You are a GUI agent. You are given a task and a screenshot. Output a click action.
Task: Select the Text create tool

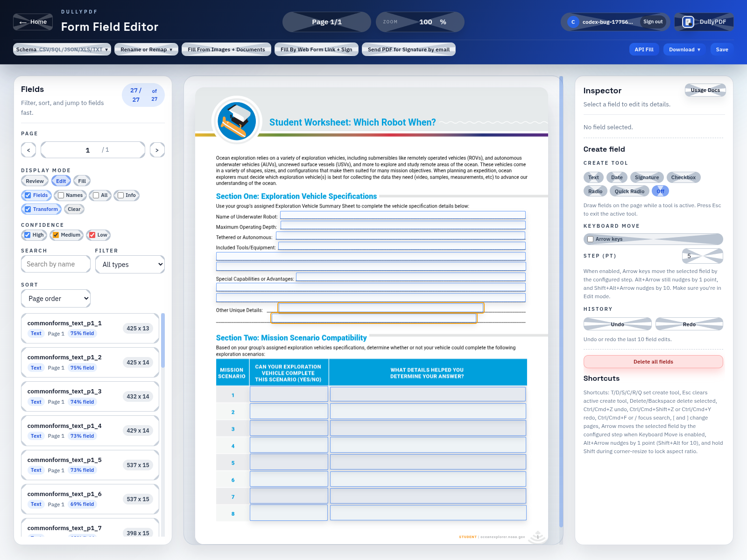pyautogui.click(x=593, y=177)
